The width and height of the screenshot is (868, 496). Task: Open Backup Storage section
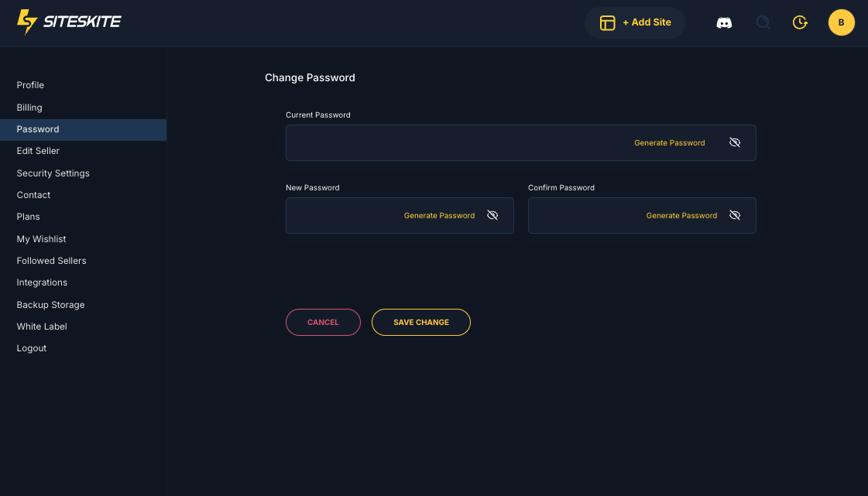coord(50,305)
